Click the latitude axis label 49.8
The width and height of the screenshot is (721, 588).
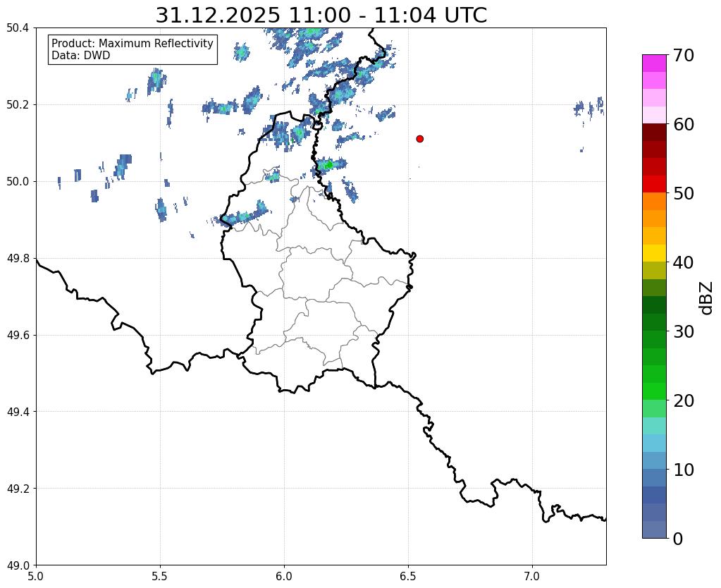tap(18, 258)
